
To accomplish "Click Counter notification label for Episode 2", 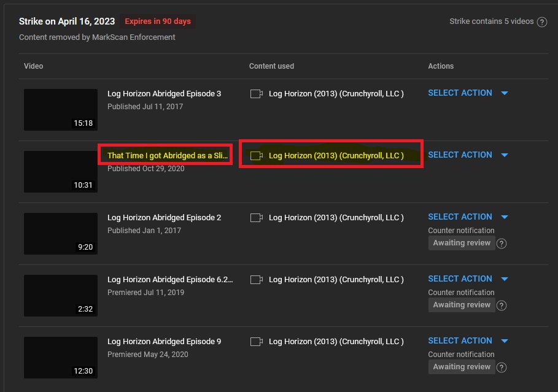I will [461, 231].
